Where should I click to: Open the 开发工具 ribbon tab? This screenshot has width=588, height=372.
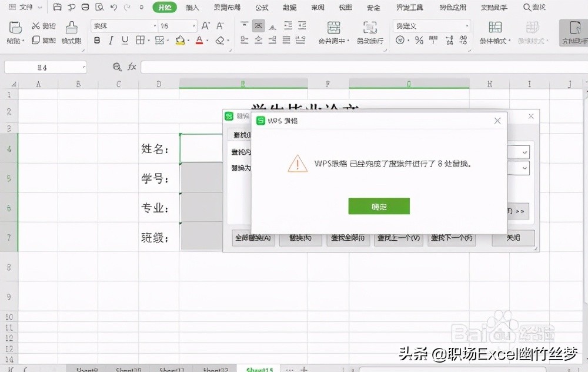(409, 7)
